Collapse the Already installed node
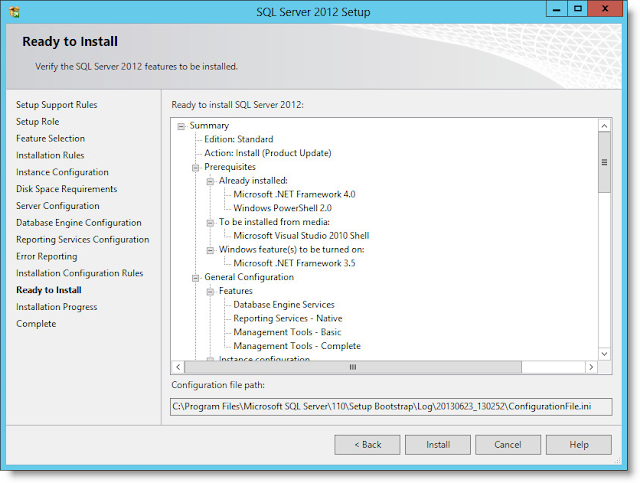This screenshot has width=640, height=483. tap(210, 181)
